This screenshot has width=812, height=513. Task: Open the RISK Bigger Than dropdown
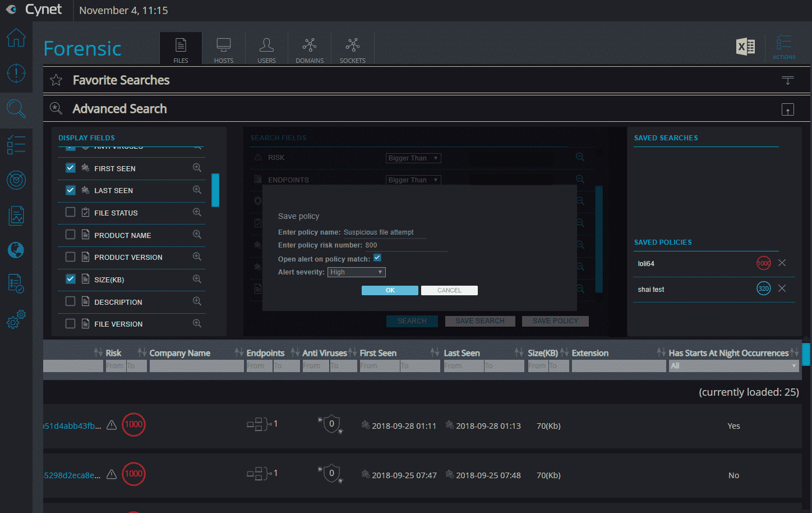(413, 158)
